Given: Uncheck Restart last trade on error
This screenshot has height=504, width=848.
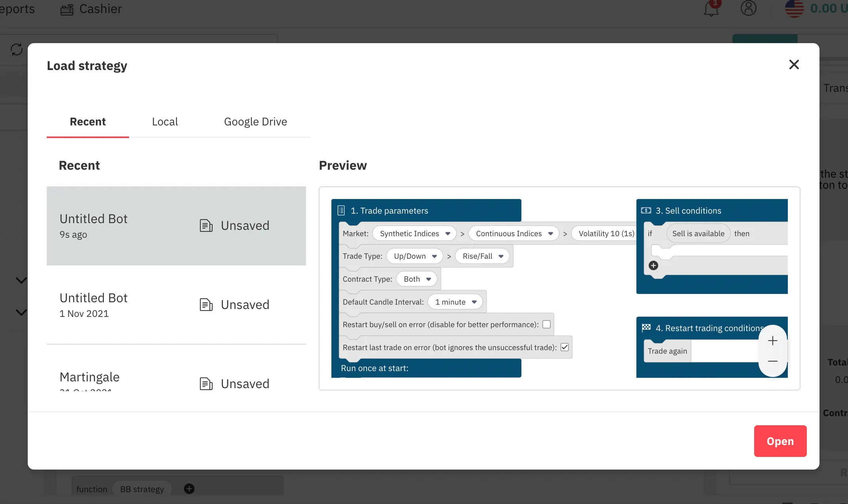Looking at the screenshot, I should [565, 347].
